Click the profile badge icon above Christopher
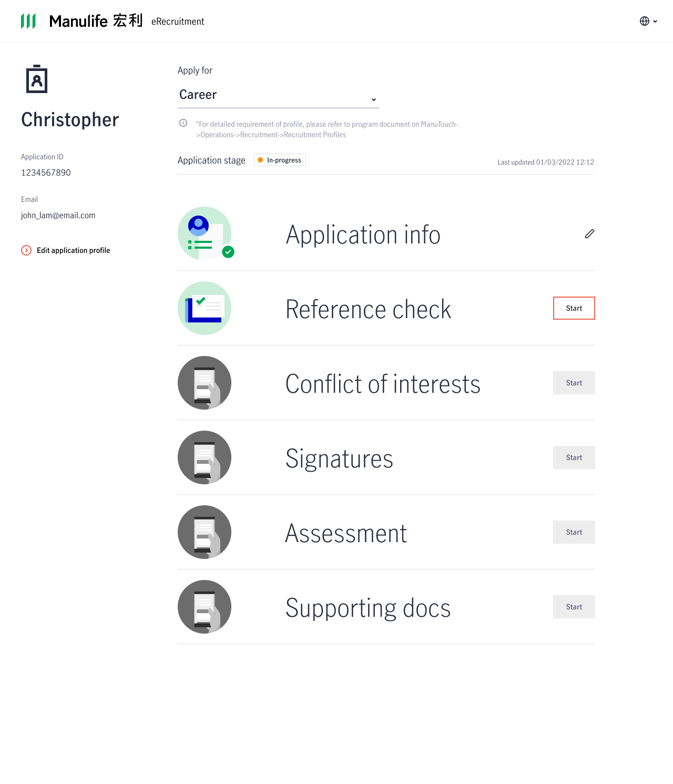This screenshot has height=784, width=673. [x=37, y=79]
